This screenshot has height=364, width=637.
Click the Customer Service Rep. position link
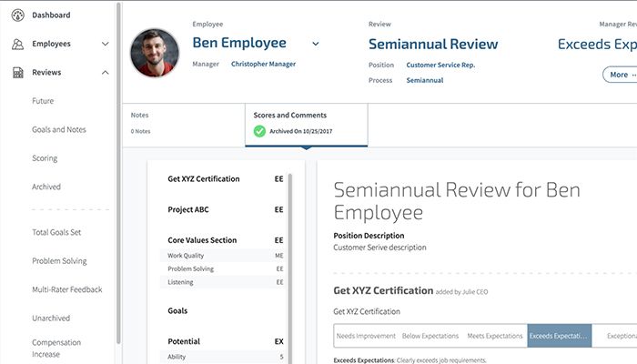440,66
